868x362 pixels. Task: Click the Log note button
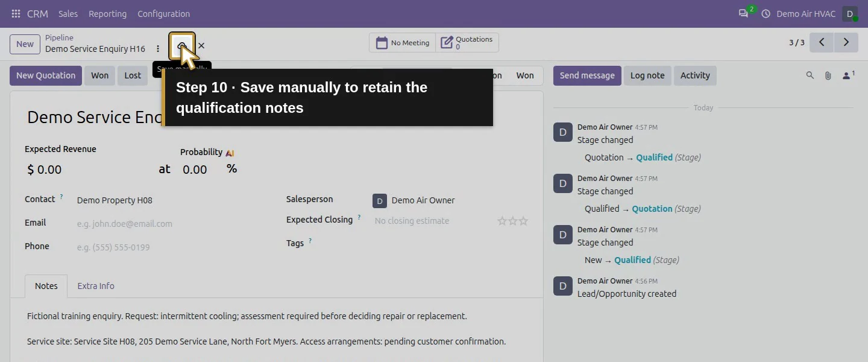647,75
